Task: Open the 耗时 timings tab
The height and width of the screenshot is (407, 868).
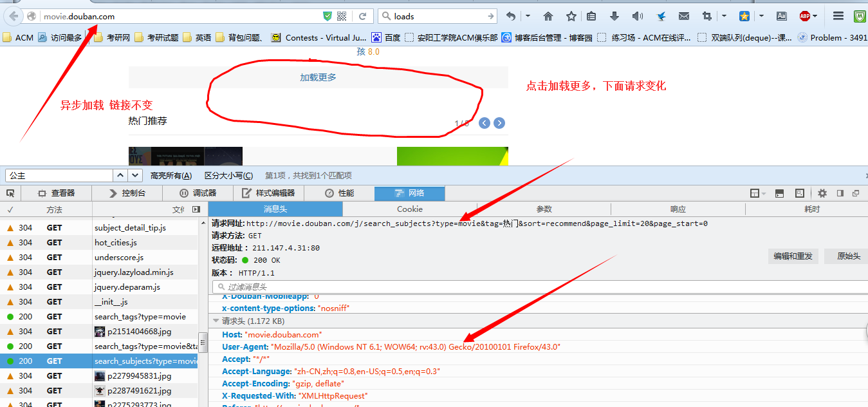Action: 812,209
